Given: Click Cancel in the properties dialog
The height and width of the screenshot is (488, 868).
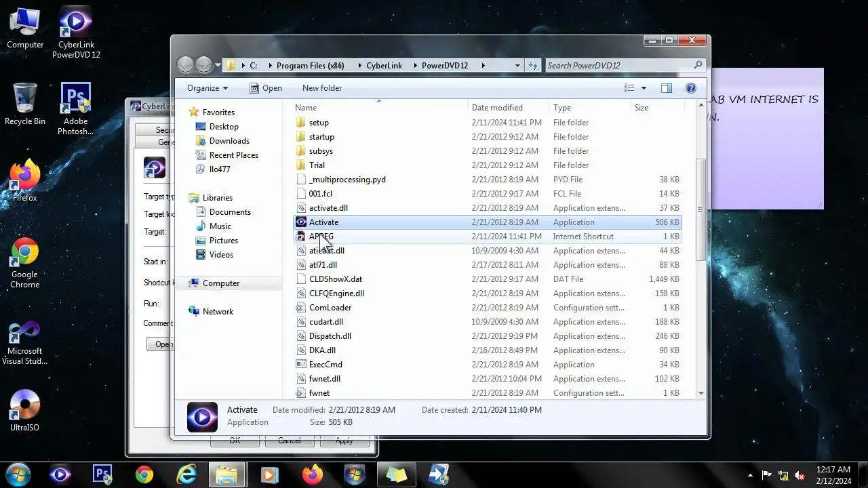Looking at the screenshot, I should (x=289, y=441).
